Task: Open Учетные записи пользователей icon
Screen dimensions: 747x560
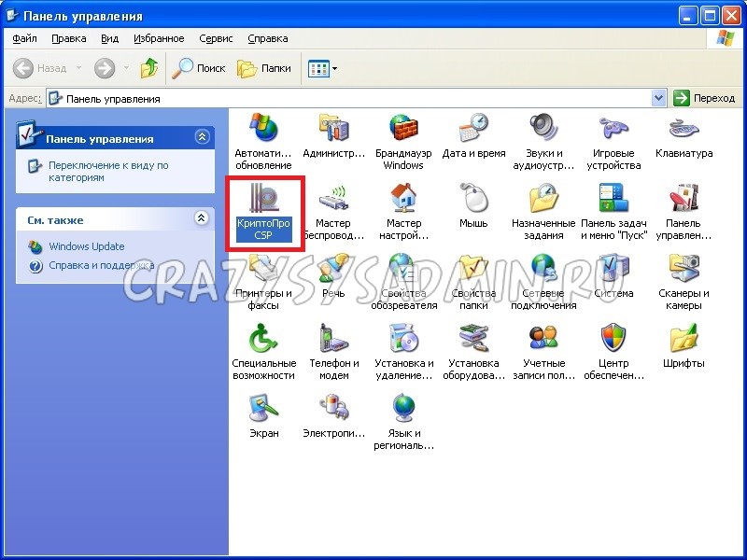Action: pos(543,338)
